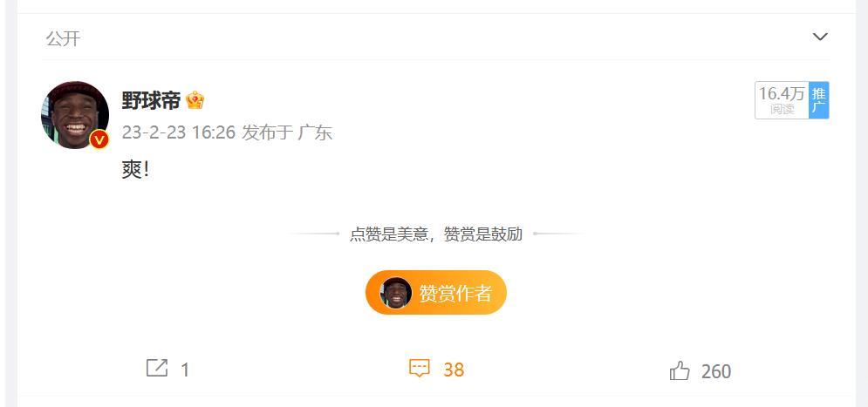
Task: Click the blue 推广 promote button
Action: click(819, 100)
